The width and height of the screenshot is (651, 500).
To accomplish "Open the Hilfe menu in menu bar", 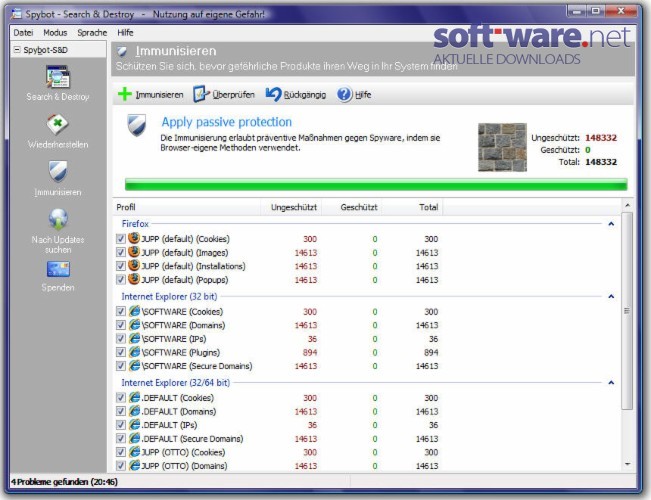I will point(125,32).
